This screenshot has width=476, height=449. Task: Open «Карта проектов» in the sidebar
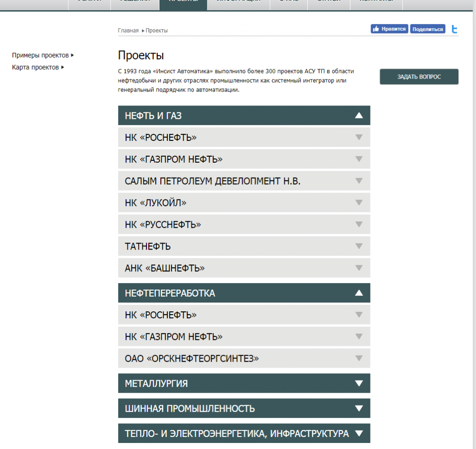(35, 67)
